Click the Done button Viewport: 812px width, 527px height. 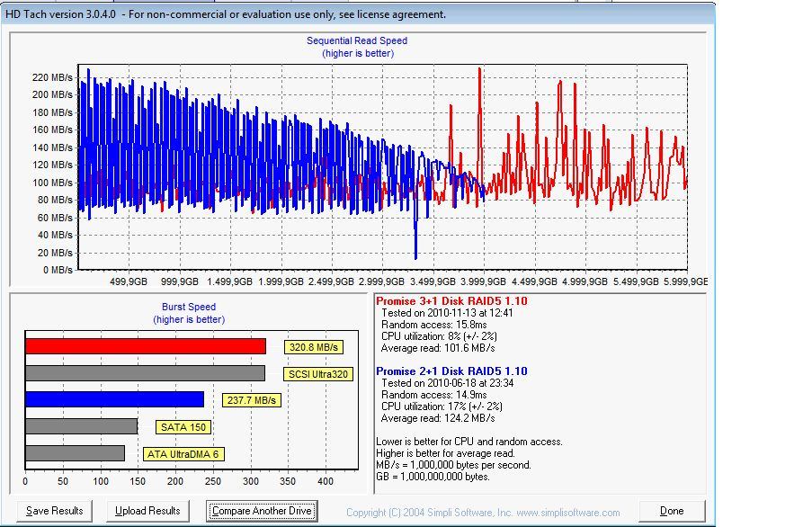click(672, 511)
